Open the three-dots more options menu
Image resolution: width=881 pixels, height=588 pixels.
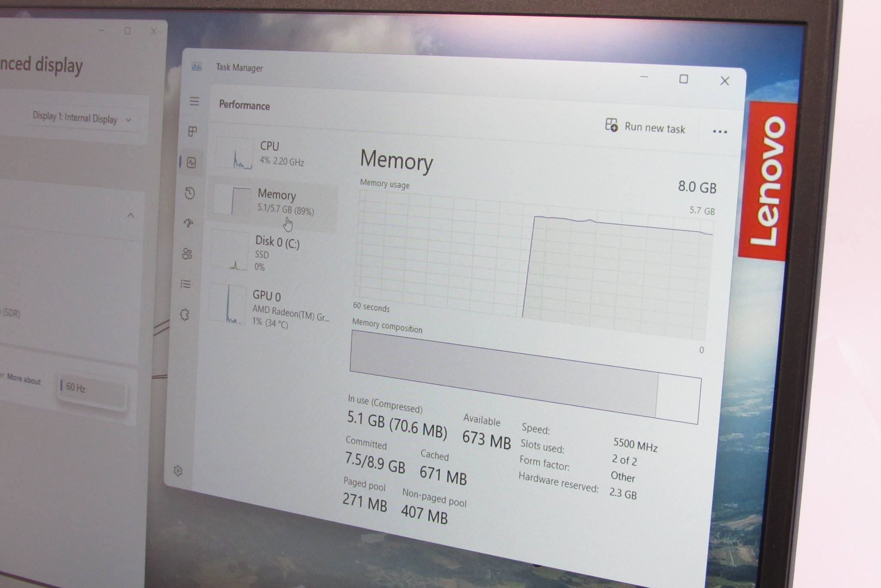pos(720,132)
